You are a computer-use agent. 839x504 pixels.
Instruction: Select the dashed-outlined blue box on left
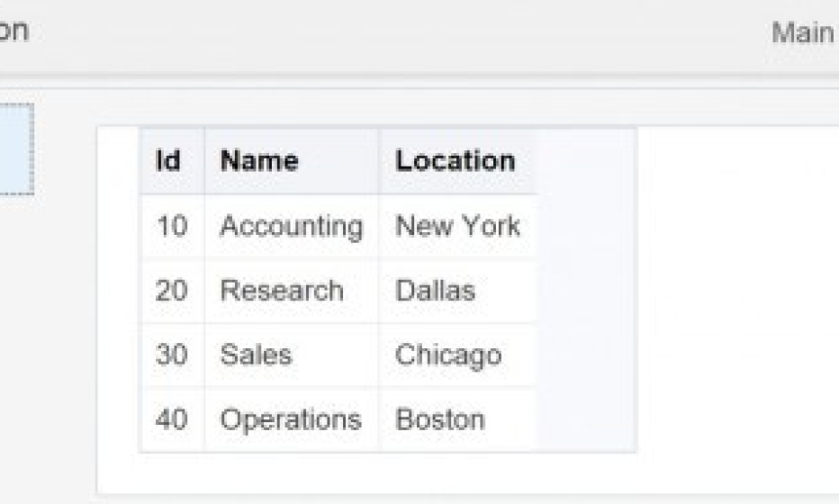[x=15, y=148]
